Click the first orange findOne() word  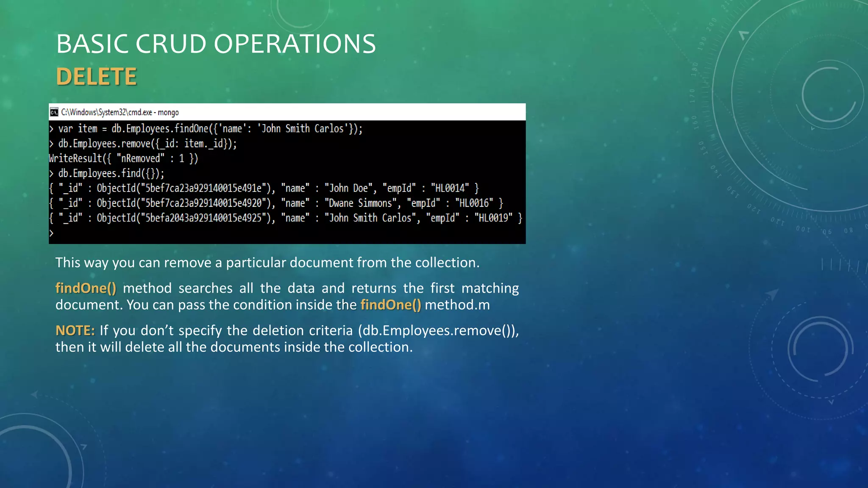click(x=86, y=288)
